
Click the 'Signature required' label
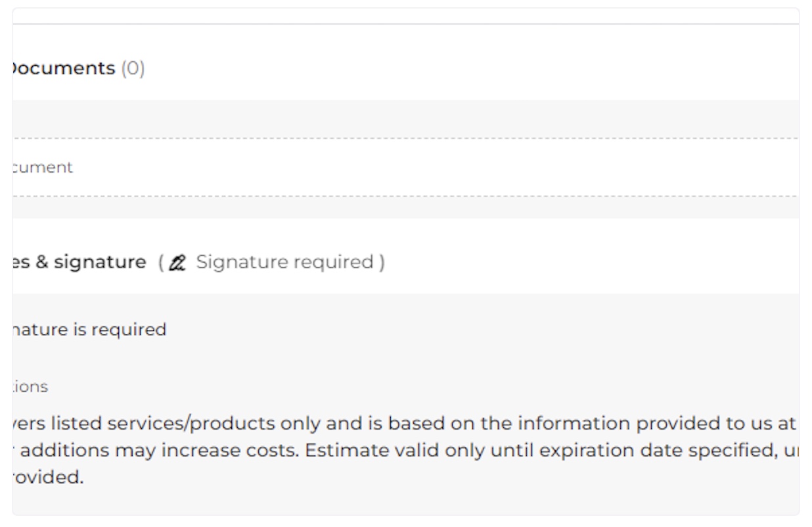pos(285,262)
